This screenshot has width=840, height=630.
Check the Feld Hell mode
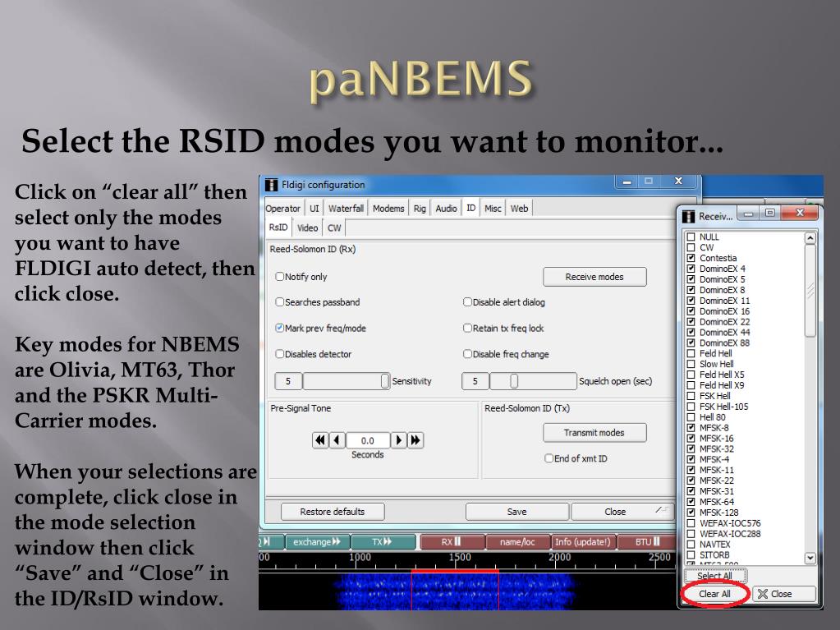(691, 353)
